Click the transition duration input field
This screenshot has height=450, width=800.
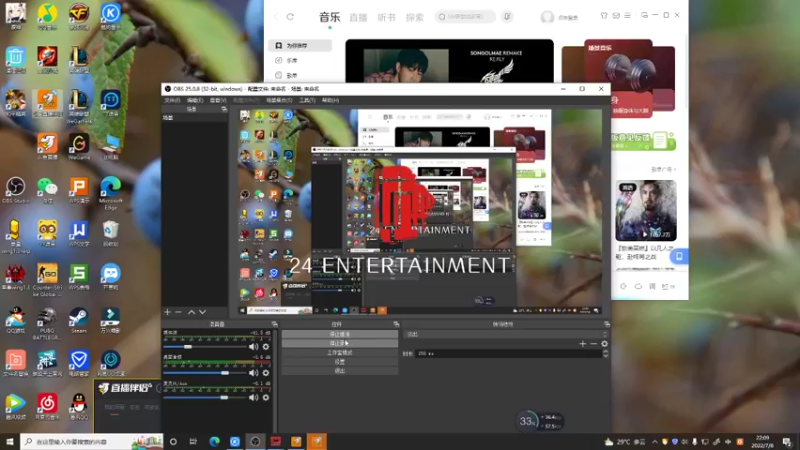click(x=509, y=353)
